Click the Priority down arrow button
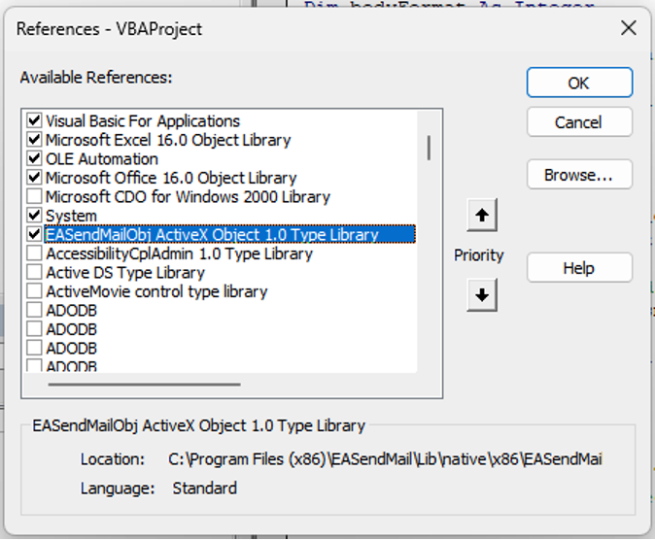Screen dimensions: 655x540 click(482, 296)
